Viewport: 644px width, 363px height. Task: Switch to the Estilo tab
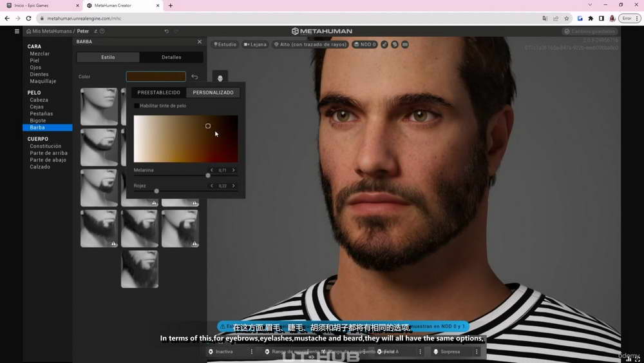point(108,57)
